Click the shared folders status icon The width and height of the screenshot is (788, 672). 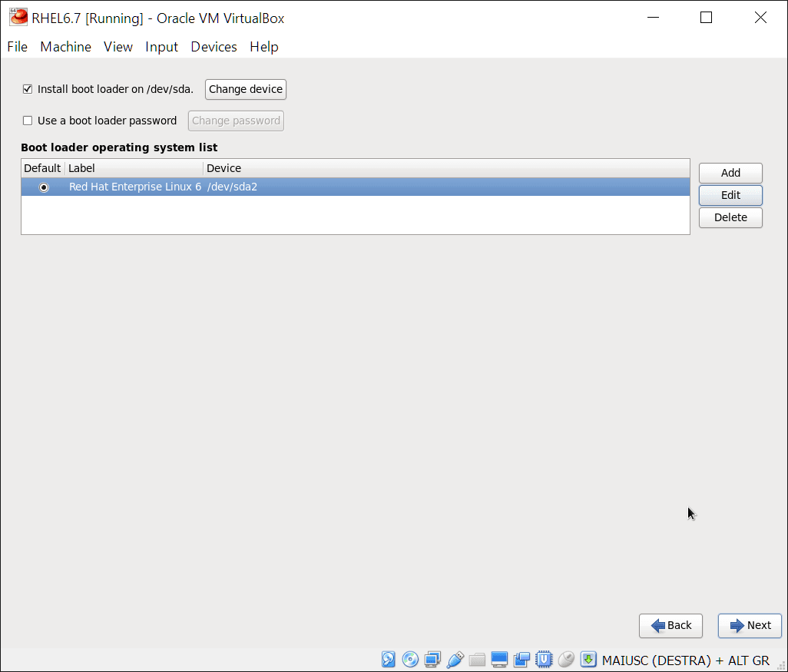[477, 659]
